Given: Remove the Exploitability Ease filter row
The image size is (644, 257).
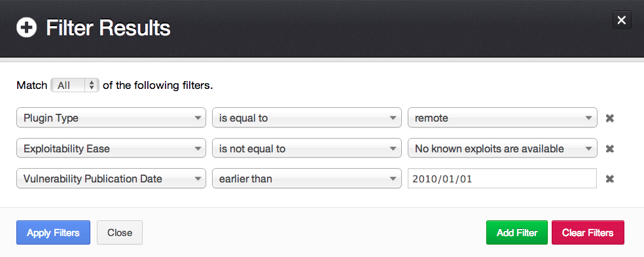Looking at the screenshot, I should point(610,148).
